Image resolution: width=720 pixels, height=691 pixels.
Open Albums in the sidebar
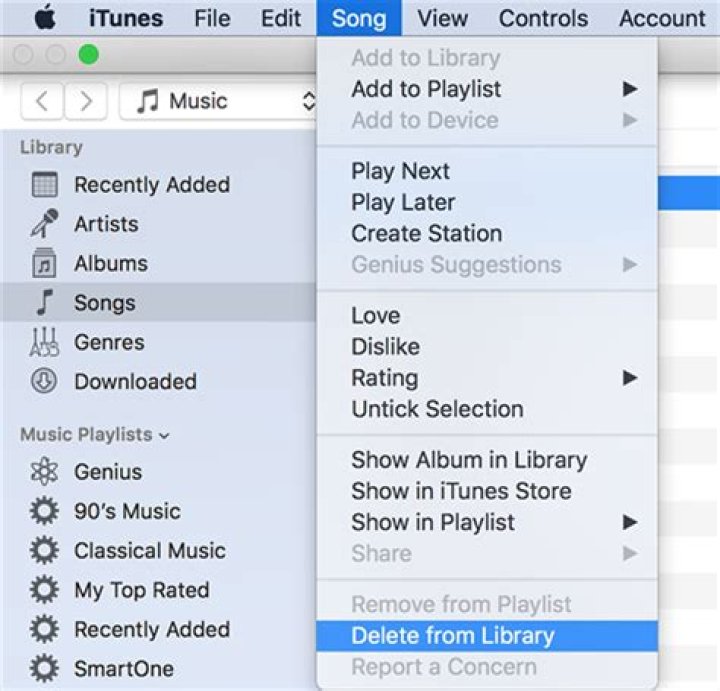[x=158, y=263]
